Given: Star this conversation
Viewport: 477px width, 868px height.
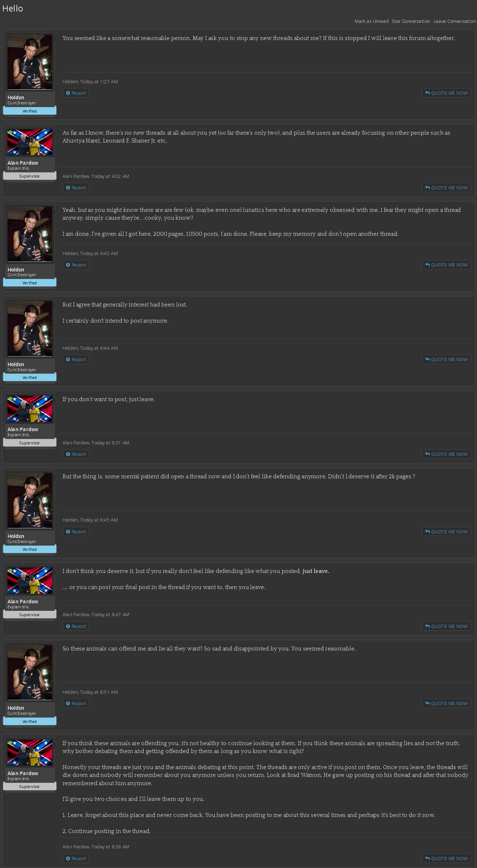Looking at the screenshot, I should point(411,21).
